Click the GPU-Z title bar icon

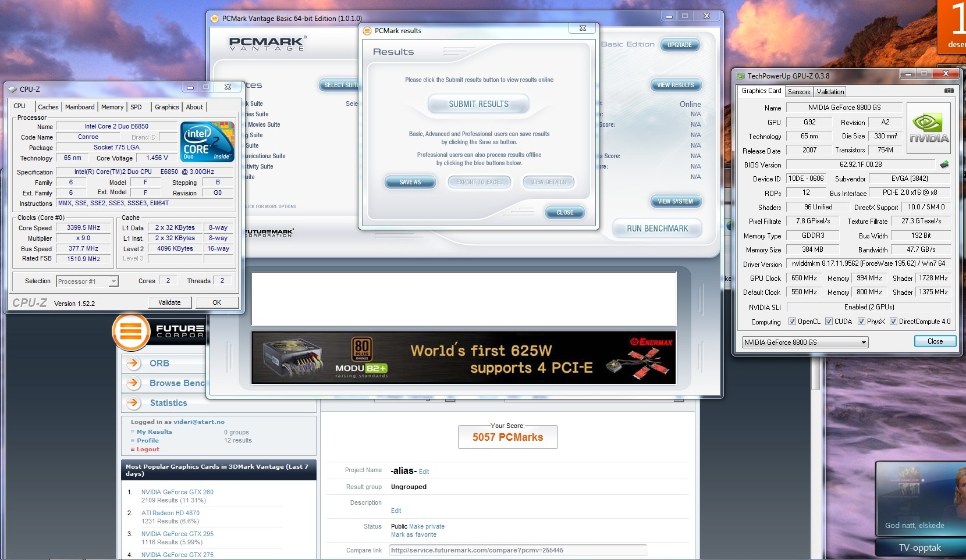741,76
